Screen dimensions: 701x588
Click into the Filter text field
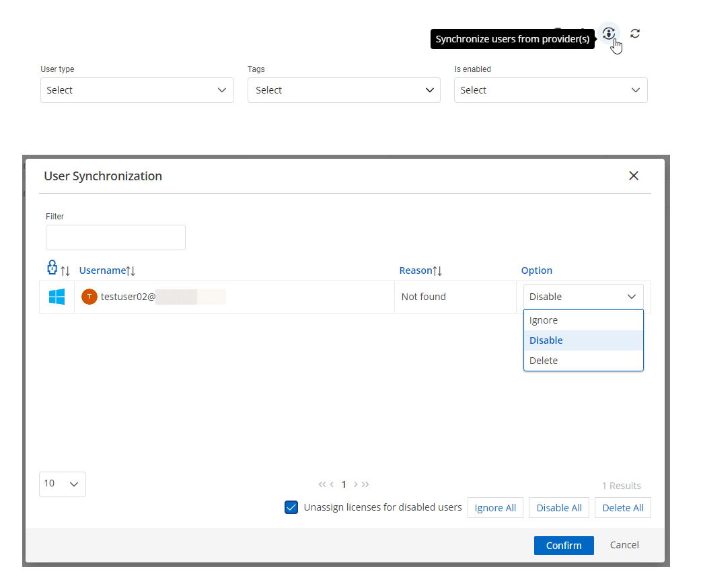[115, 237]
